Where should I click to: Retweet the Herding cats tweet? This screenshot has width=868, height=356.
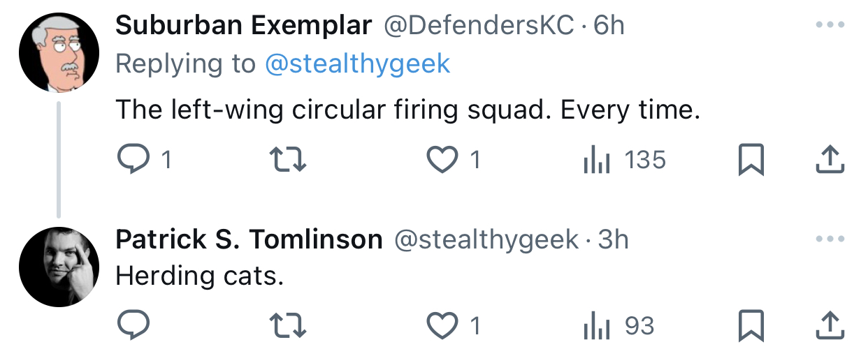pos(288,325)
